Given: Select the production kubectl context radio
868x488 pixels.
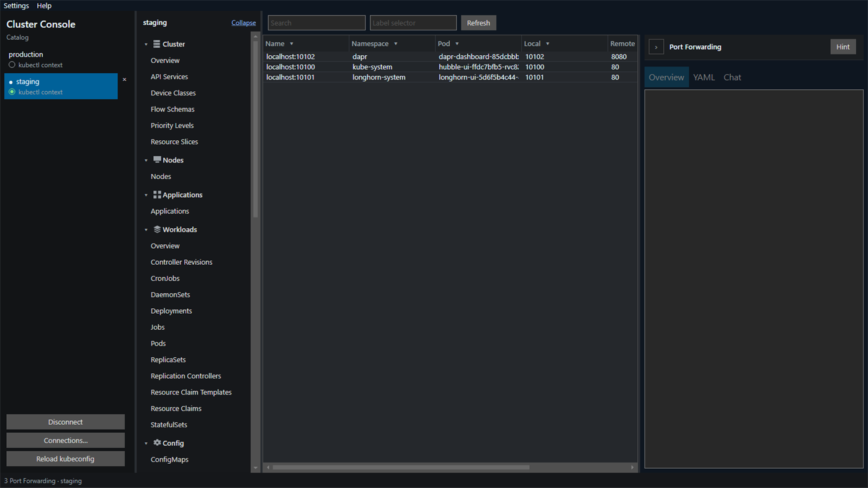Looking at the screenshot, I should (x=12, y=64).
